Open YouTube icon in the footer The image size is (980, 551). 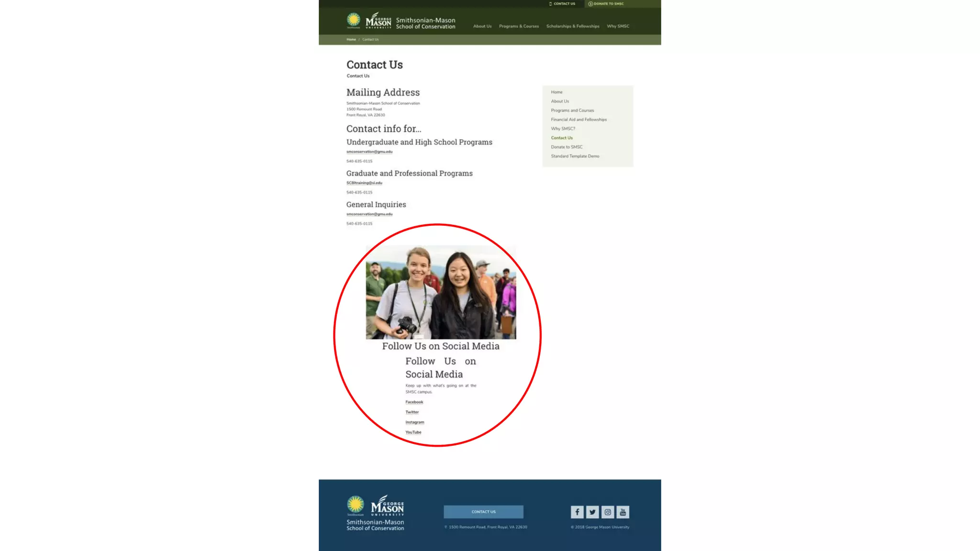[x=623, y=512]
